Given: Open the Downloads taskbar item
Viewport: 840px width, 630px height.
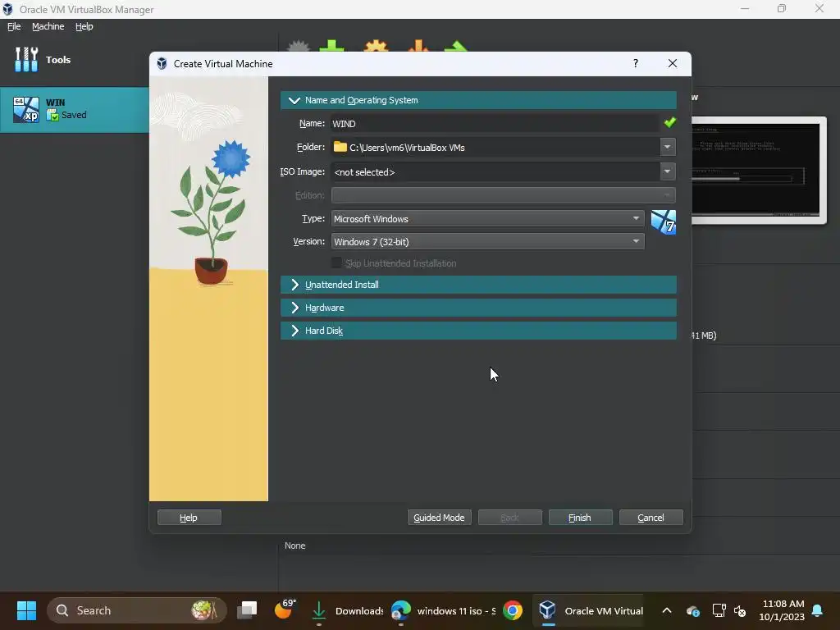Looking at the screenshot, I should point(348,610).
